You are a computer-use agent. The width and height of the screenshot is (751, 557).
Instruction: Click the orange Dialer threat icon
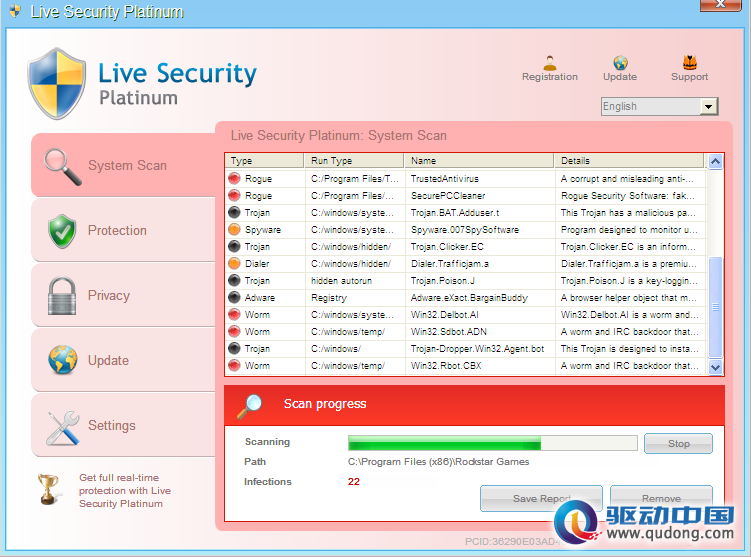[234, 263]
